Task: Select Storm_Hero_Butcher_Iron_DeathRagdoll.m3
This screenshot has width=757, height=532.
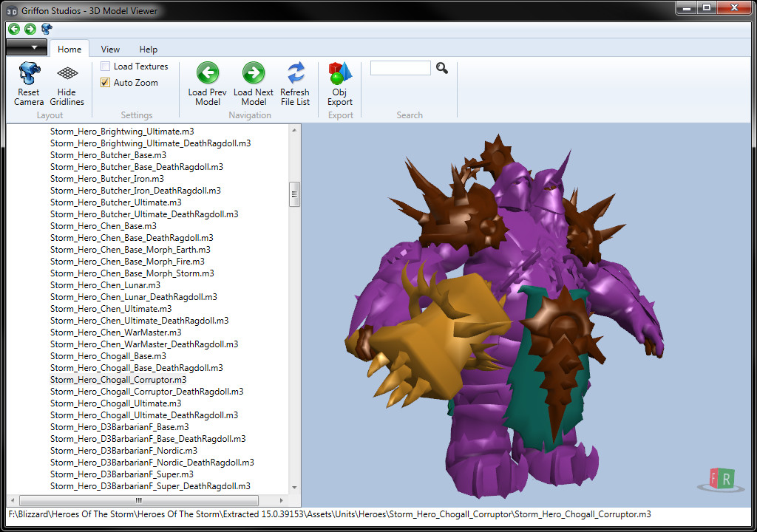Action: coord(136,190)
